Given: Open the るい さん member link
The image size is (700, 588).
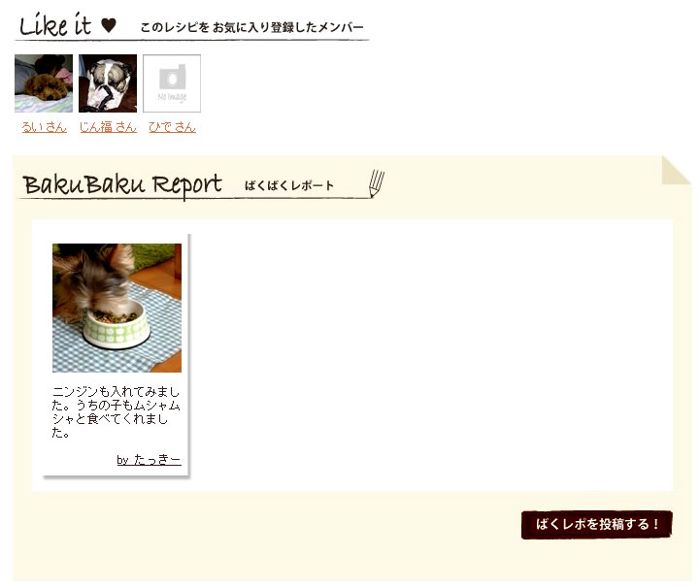Looking at the screenshot, I should [x=45, y=127].
